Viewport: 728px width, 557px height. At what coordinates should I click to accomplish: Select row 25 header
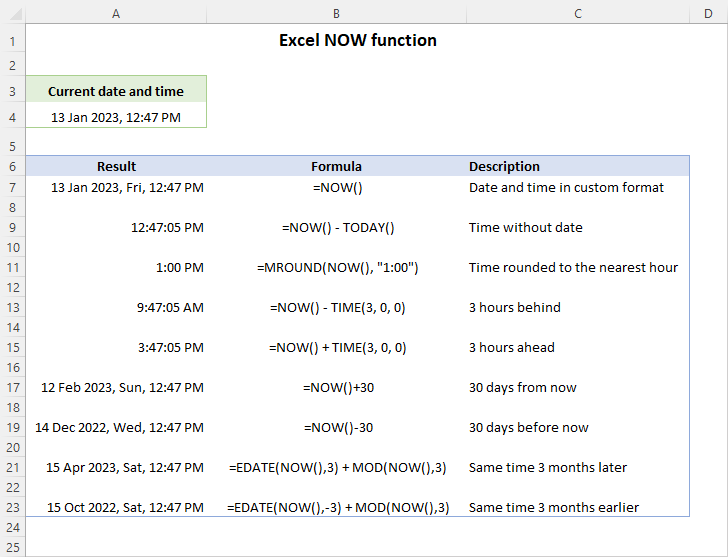[x=13, y=548]
